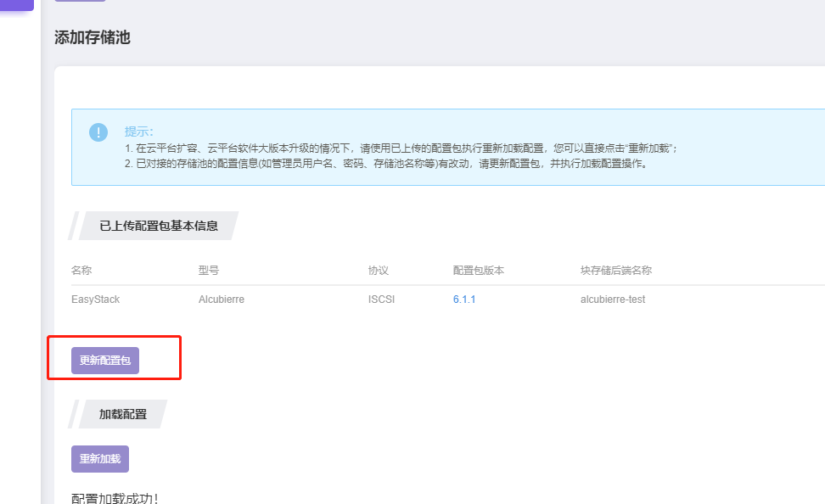Click the 型号 column header
Viewport: 825px width, 504px height.
(x=209, y=271)
